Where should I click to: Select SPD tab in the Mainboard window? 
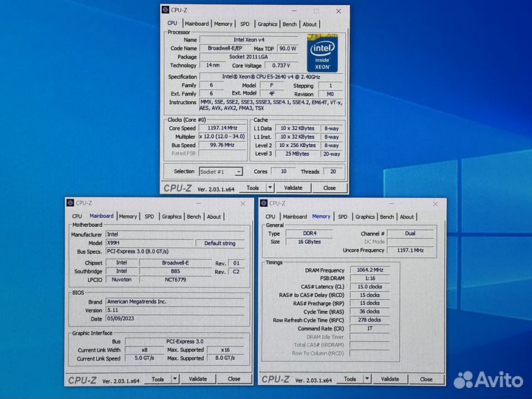coord(149,216)
